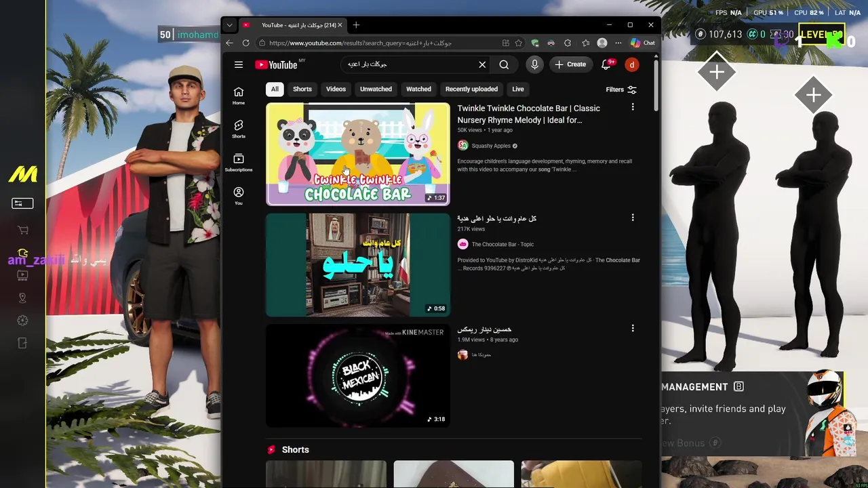Select the Shorts filter chip

point(302,89)
